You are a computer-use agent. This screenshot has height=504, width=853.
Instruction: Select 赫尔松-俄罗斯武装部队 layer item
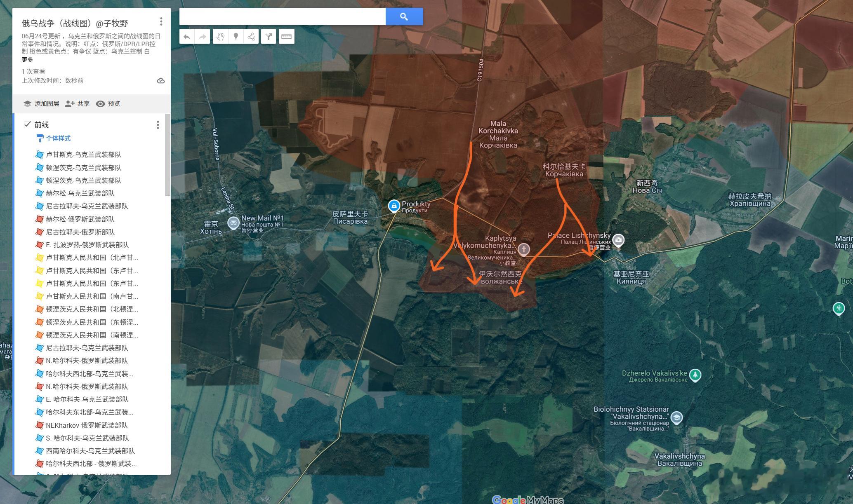click(x=80, y=219)
